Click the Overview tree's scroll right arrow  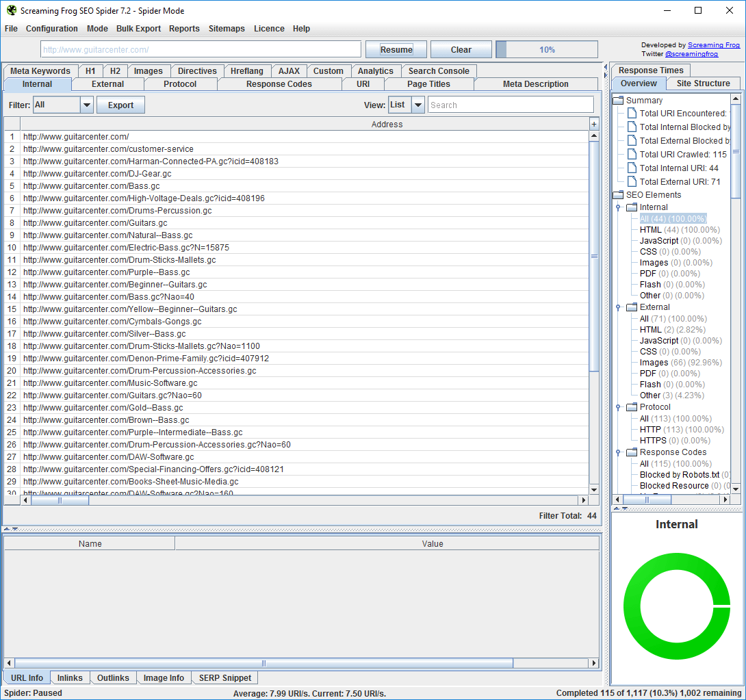725,500
